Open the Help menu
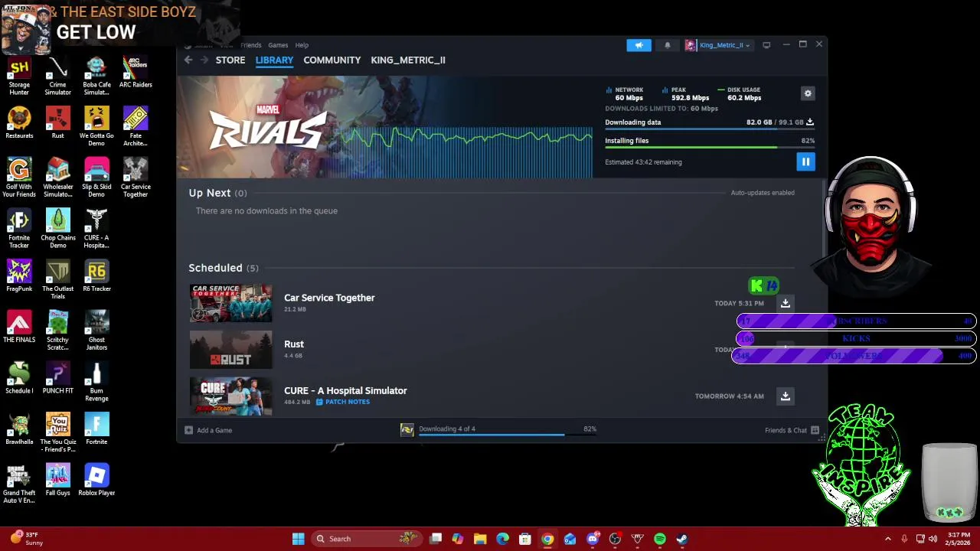 tap(302, 45)
